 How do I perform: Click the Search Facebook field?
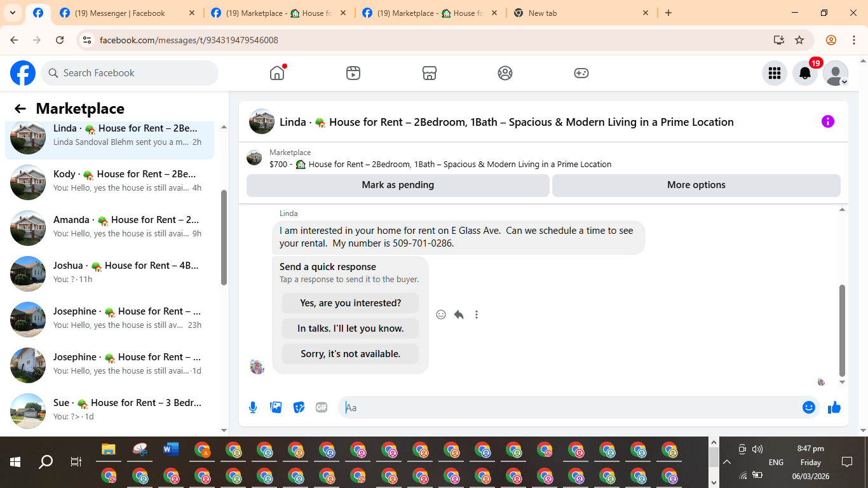130,73
